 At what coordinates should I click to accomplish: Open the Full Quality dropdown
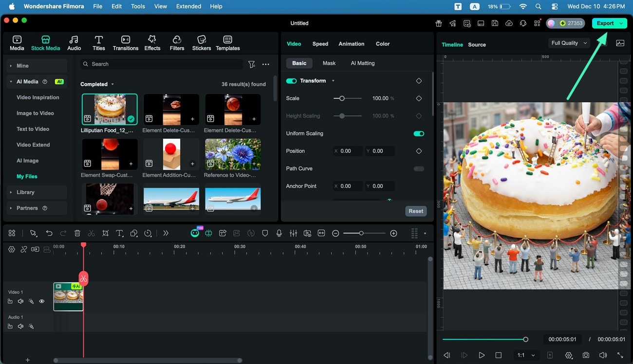tap(568, 43)
